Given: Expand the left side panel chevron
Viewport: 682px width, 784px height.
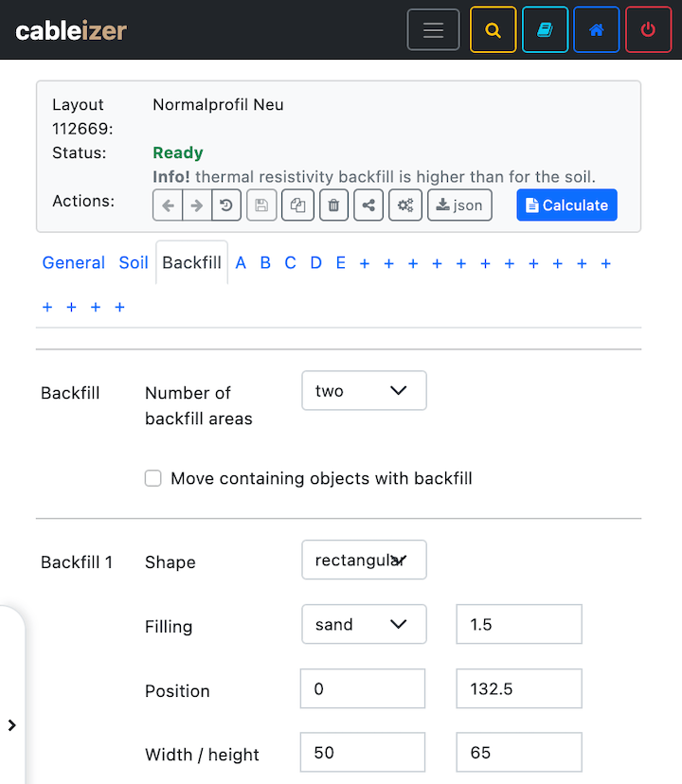Looking at the screenshot, I should pyautogui.click(x=12, y=725).
